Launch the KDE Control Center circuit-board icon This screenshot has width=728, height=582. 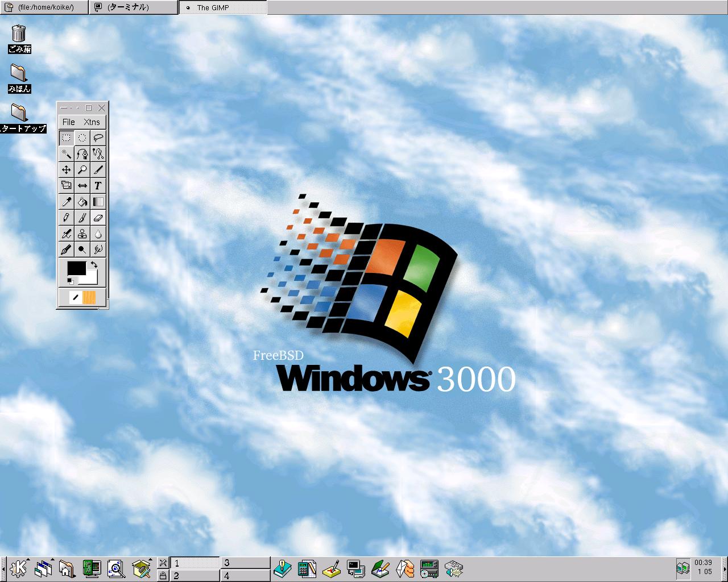92,568
